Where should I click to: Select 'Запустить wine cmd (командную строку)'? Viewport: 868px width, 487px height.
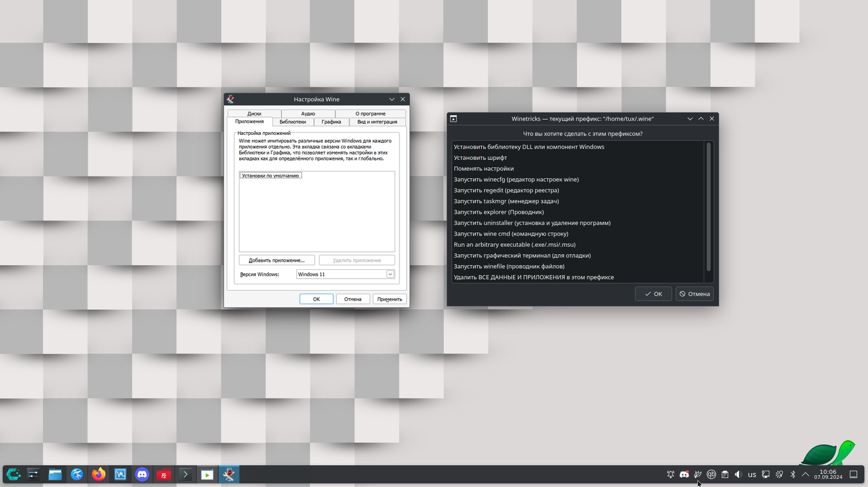point(578,233)
